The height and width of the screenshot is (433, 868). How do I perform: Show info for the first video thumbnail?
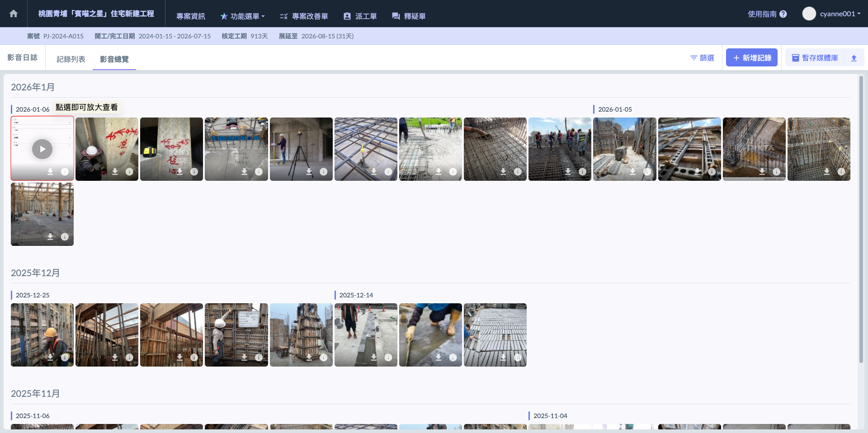click(x=65, y=172)
